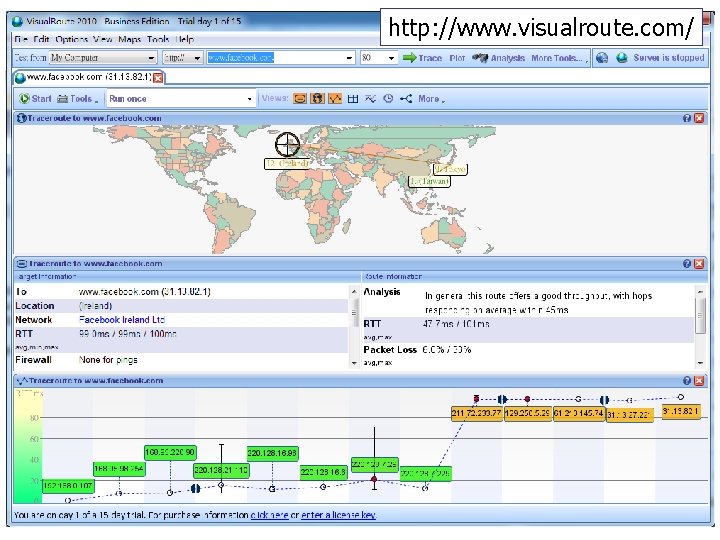
Task: Expand the http:// protocol dropdown
Action: click(197, 58)
